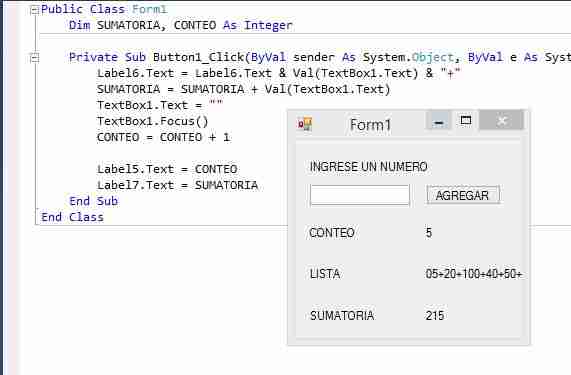Click the sumatoria value 215
The height and width of the screenshot is (375, 571).
(x=435, y=315)
